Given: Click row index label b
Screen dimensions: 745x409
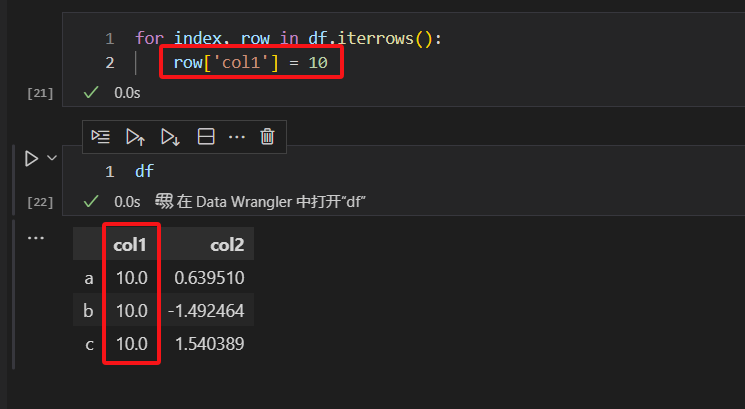Looking at the screenshot, I should point(88,311).
